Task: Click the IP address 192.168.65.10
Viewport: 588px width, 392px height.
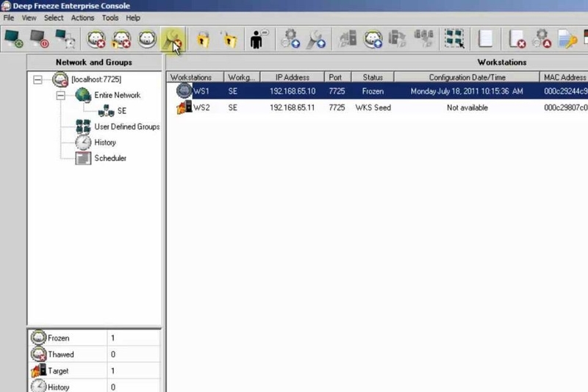Action: [x=293, y=91]
